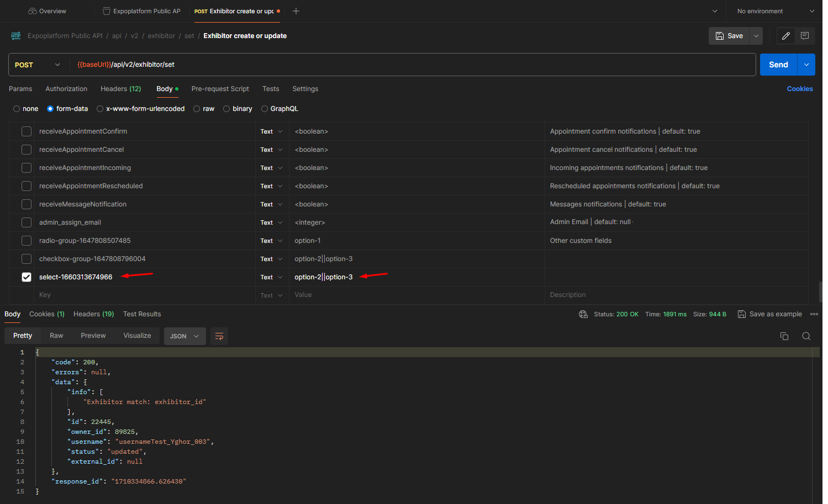This screenshot has width=828, height=504.
Task: Open a new request tab with the plus icon
Action: click(x=296, y=11)
